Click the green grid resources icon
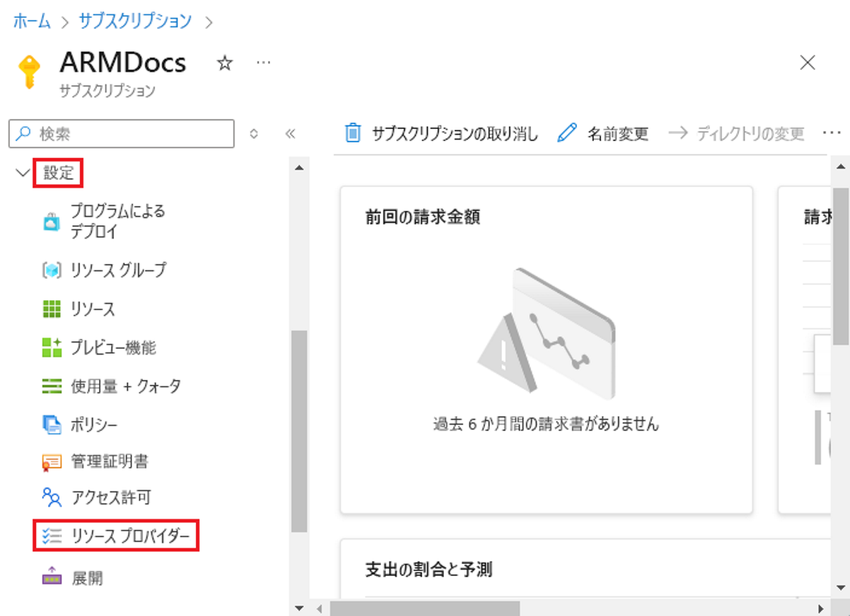The image size is (850, 616). (52, 309)
